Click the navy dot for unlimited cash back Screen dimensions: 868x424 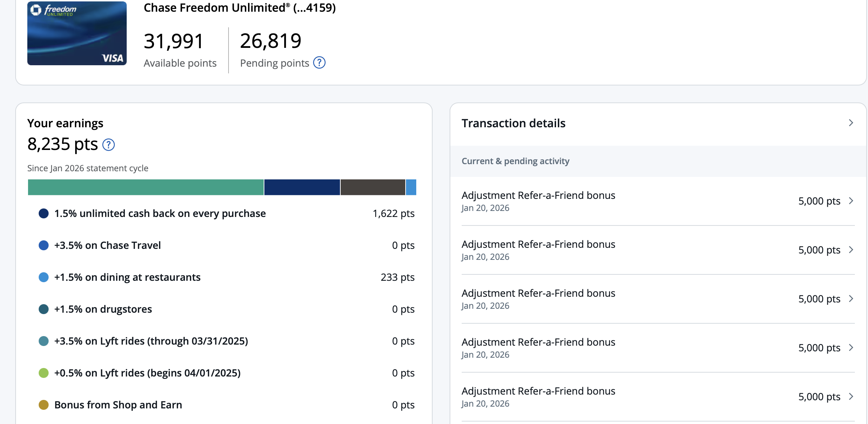44,213
